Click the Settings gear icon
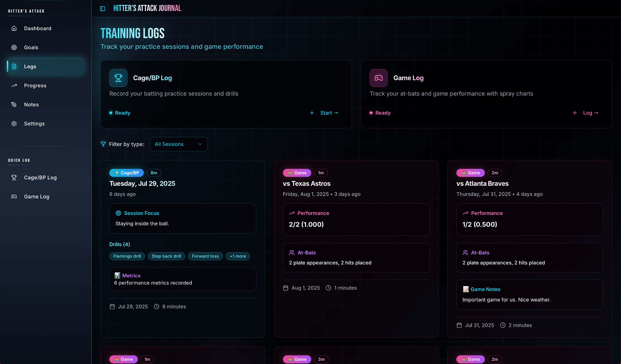Viewport: 621px width, 364px height. pyautogui.click(x=14, y=124)
